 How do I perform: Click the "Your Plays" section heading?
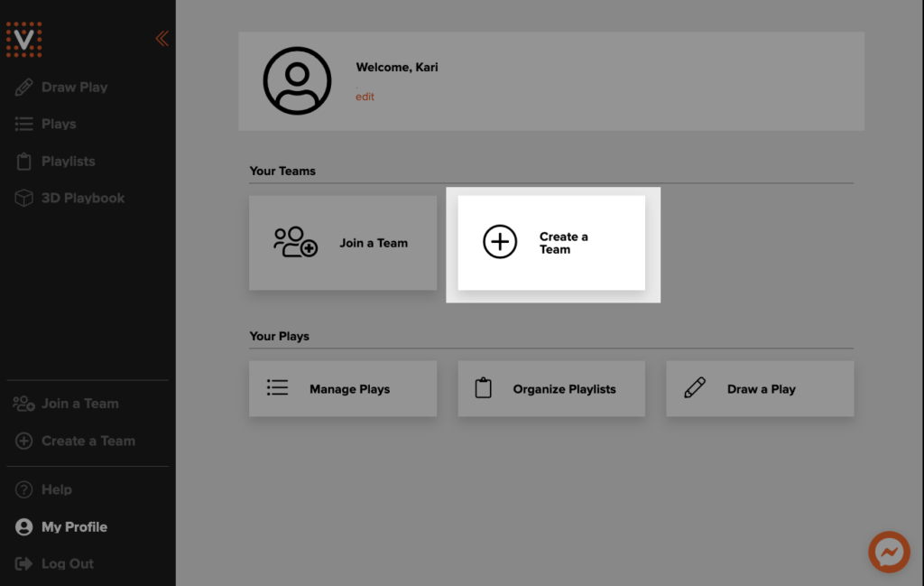coord(280,336)
